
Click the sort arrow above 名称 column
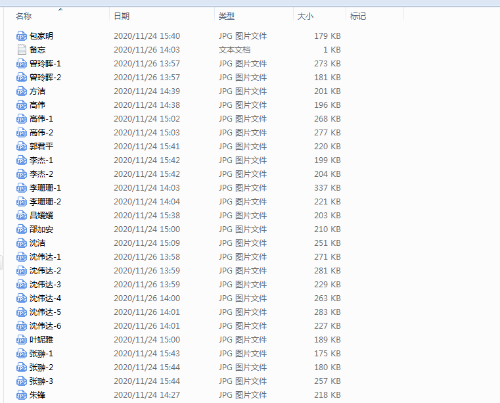60,9
